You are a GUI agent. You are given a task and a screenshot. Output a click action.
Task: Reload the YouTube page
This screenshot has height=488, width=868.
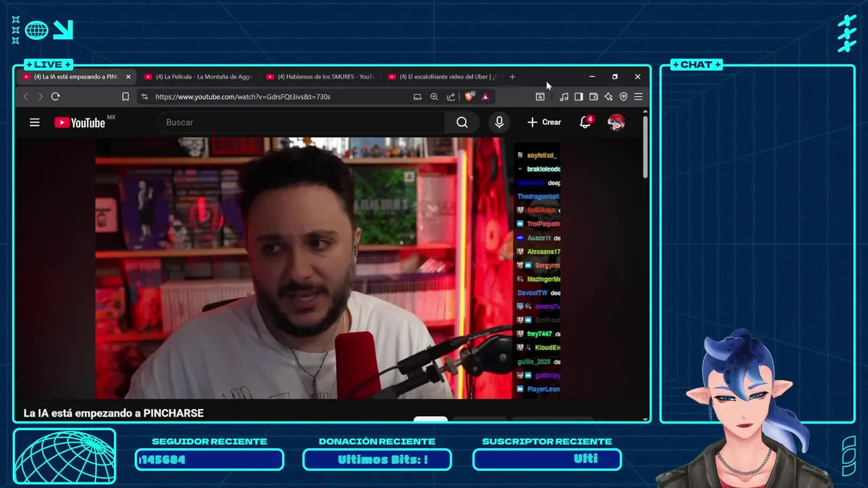tap(56, 97)
